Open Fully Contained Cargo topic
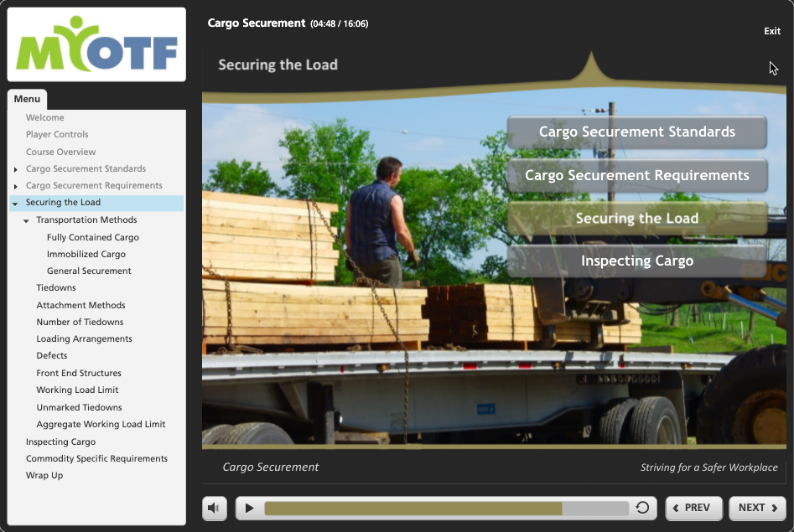This screenshot has width=794, height=532. coord(93,237)
